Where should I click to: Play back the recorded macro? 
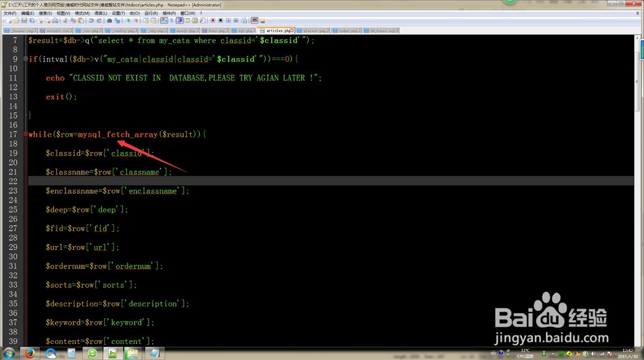coord(229,21)
